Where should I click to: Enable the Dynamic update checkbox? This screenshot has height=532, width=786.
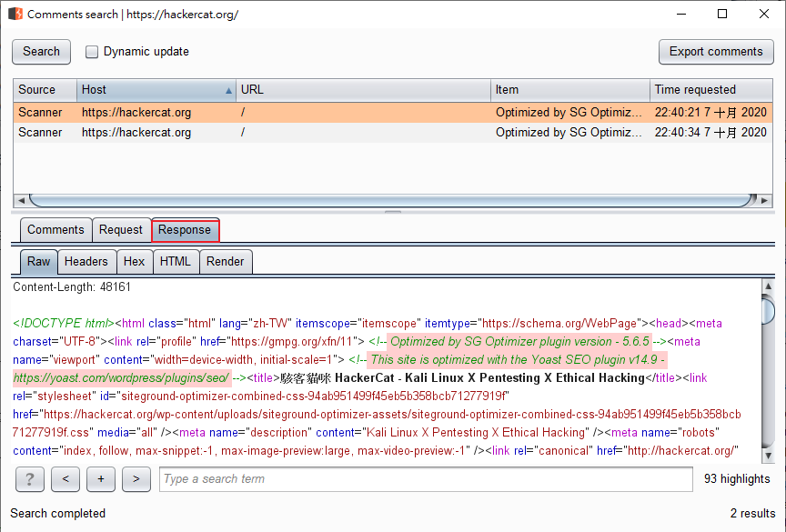92,52
